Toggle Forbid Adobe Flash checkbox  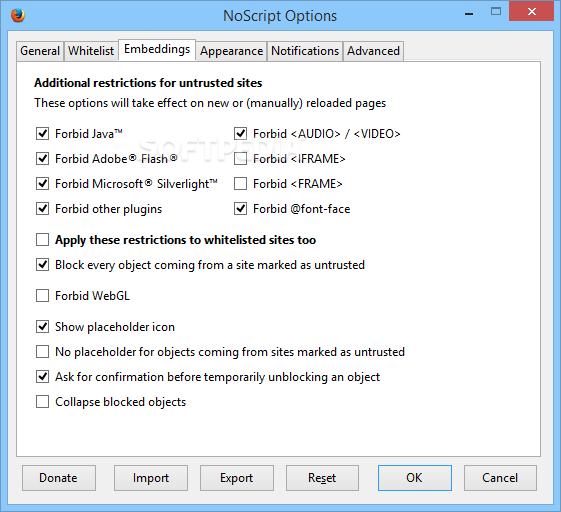pyautogui.click(x=43, y=159)
